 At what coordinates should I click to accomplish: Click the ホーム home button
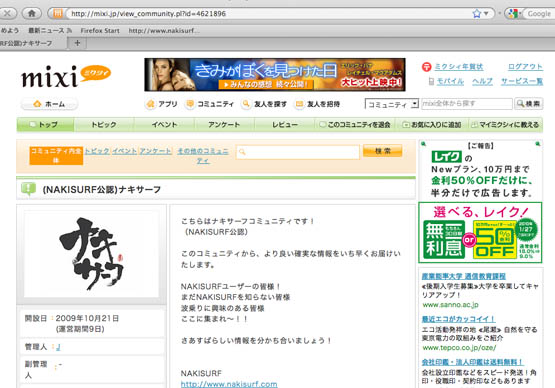49,104
